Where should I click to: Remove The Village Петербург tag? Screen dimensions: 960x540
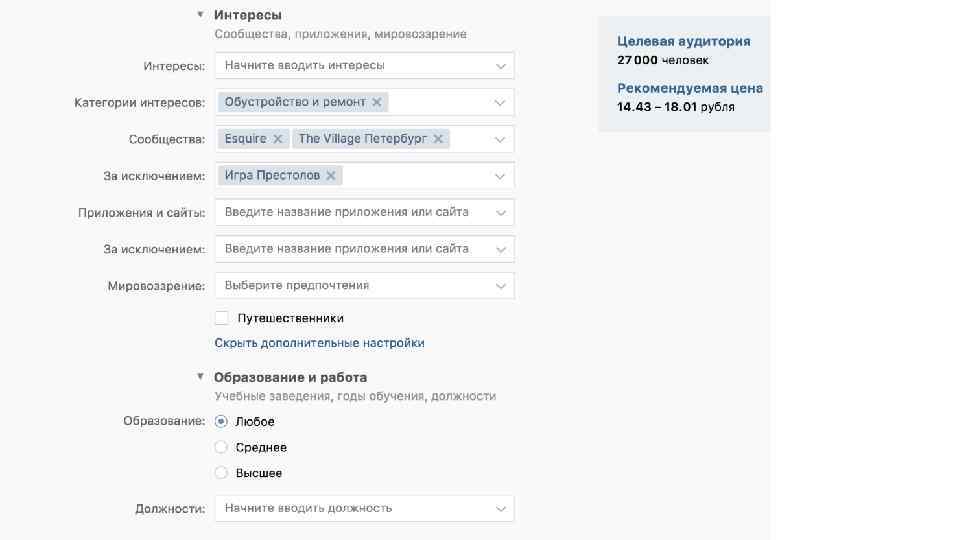click(x=438, y=139)
